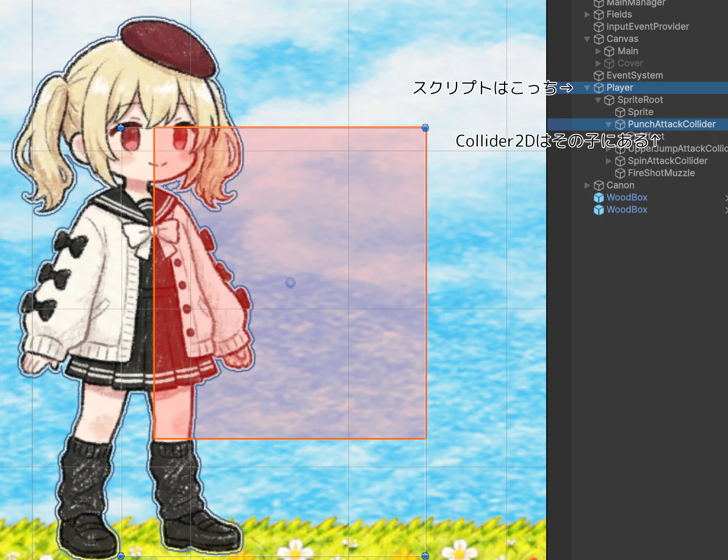Select the Player row label
The width and height of the screenshot is (728, 560).
coord(619,88)
